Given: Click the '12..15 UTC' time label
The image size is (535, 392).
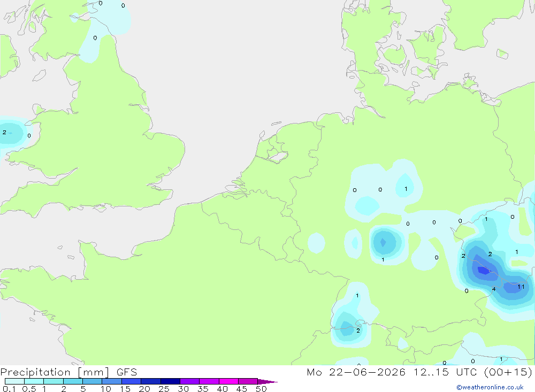Looking at the screenshot, I should tap(446, 372).
